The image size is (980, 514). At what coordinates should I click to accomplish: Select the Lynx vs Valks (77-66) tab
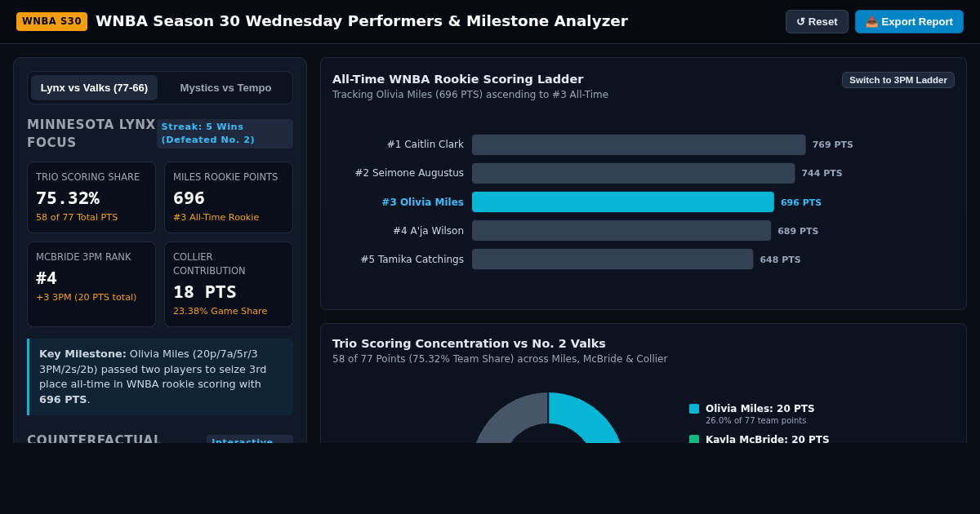pos(94,87)
